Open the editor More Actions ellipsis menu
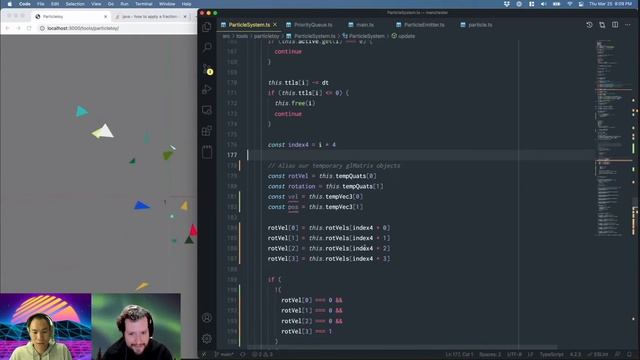 [x=628, y=25]
